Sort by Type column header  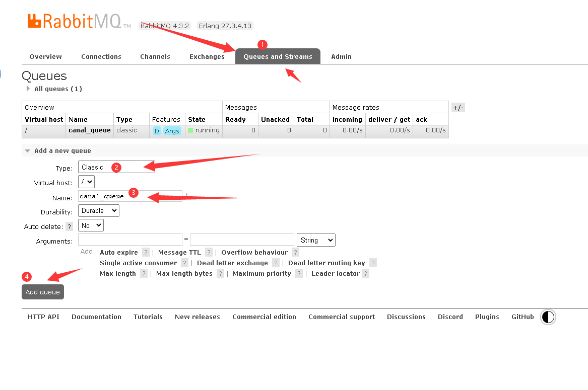[x=124, y=119]
